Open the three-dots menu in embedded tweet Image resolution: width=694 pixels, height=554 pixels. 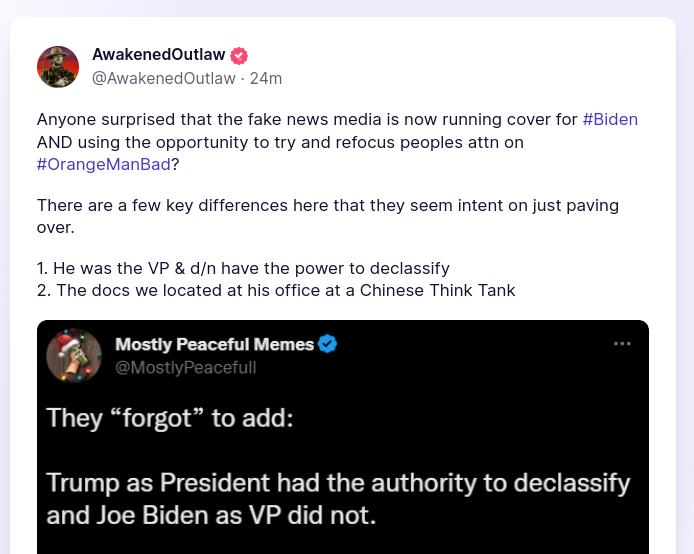[622, 343]
